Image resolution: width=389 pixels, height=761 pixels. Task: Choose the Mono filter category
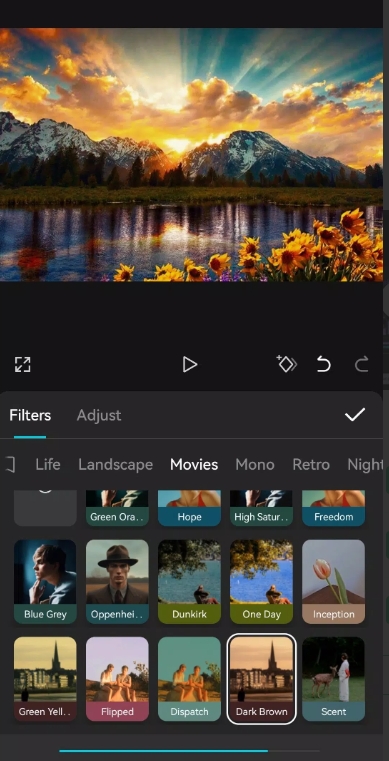(x=255, y=465)
